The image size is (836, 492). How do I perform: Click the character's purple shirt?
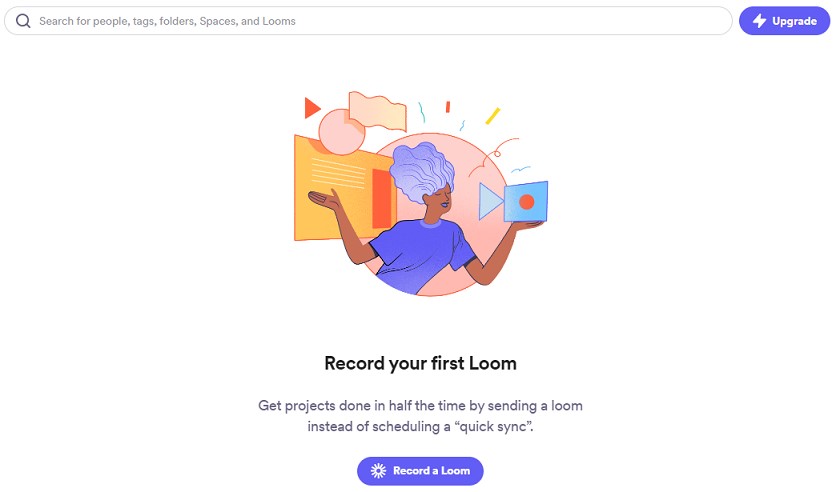click(421, 256)
